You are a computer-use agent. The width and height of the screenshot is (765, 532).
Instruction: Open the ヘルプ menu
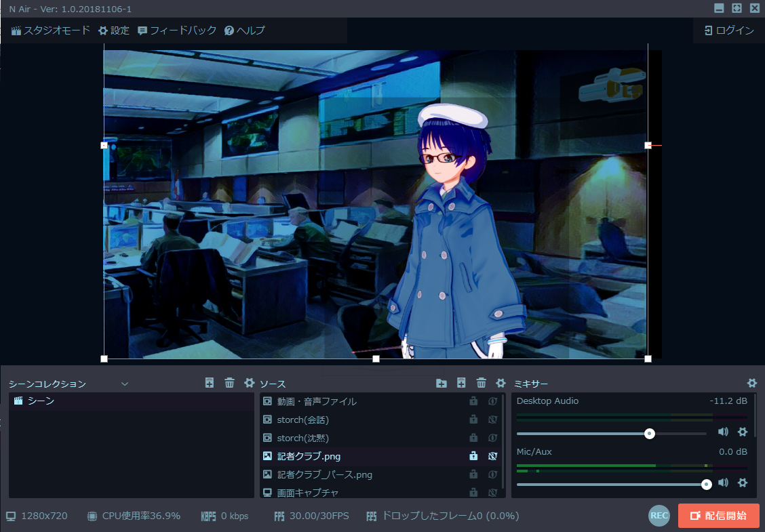(244, 30)
